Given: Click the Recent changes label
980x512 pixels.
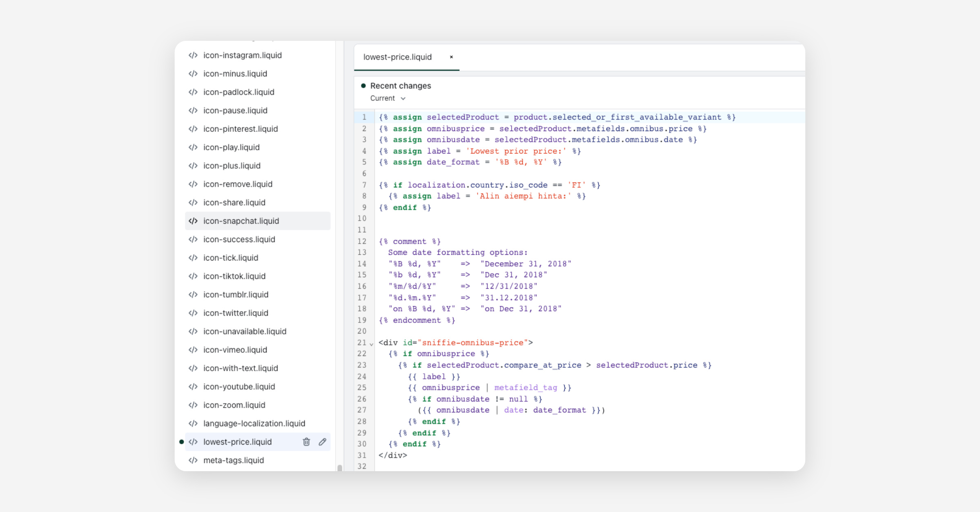Looking at the screenshot, I should coord(400,86).
